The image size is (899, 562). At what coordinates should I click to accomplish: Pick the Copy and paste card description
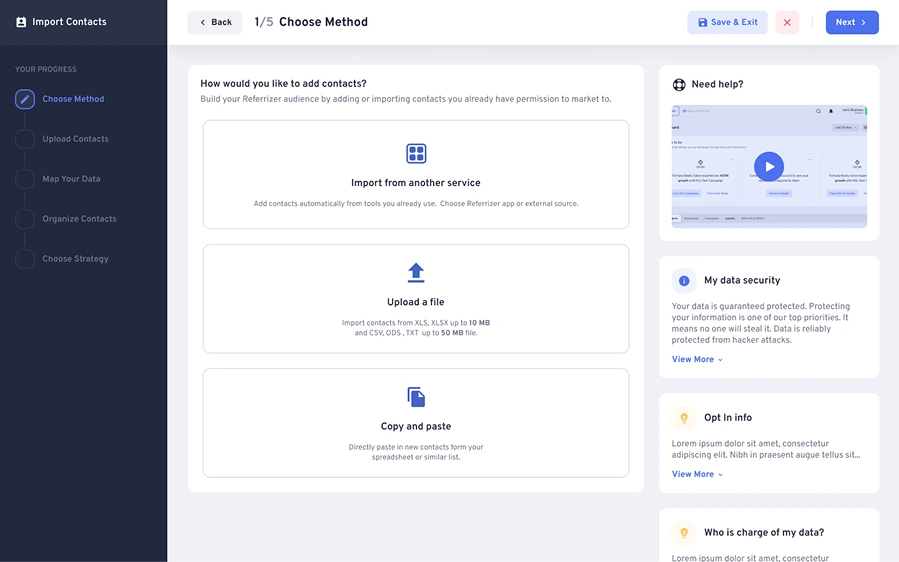click(x=416, y=452)
